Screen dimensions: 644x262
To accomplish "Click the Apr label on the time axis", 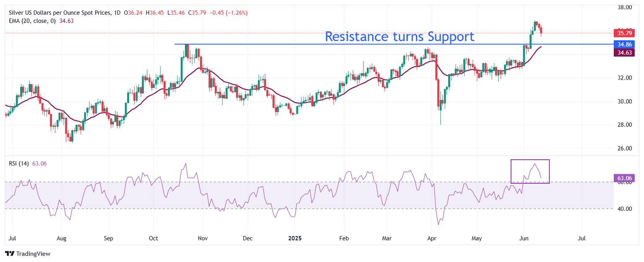I will [431, 239].
